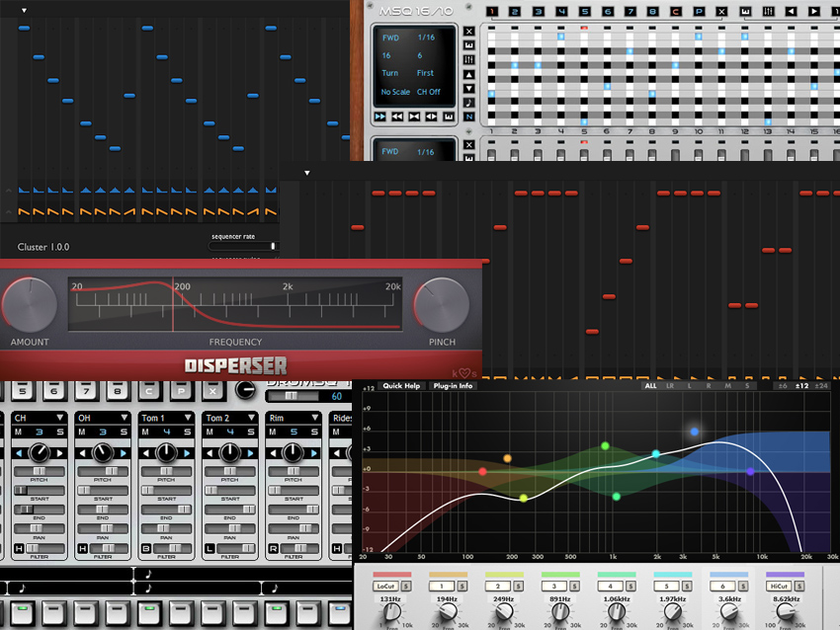
Task: Solo the Rim drum channel
Action: pyautogui.click(x=314, y=432)
